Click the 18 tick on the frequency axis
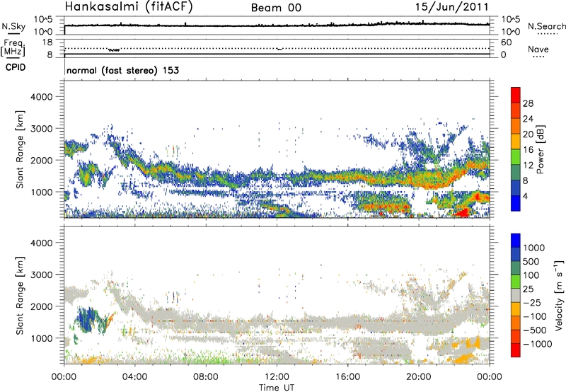 [47, 42]
